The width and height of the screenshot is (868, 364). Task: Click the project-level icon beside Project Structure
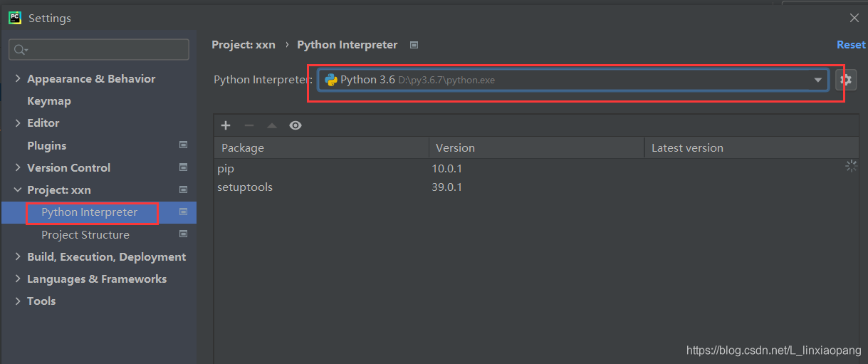click(x=183, y=234)
